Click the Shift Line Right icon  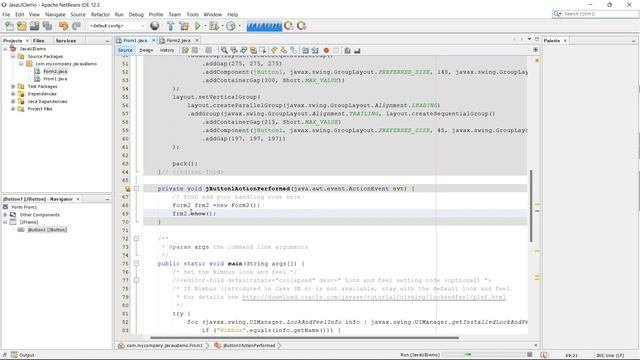315,51
